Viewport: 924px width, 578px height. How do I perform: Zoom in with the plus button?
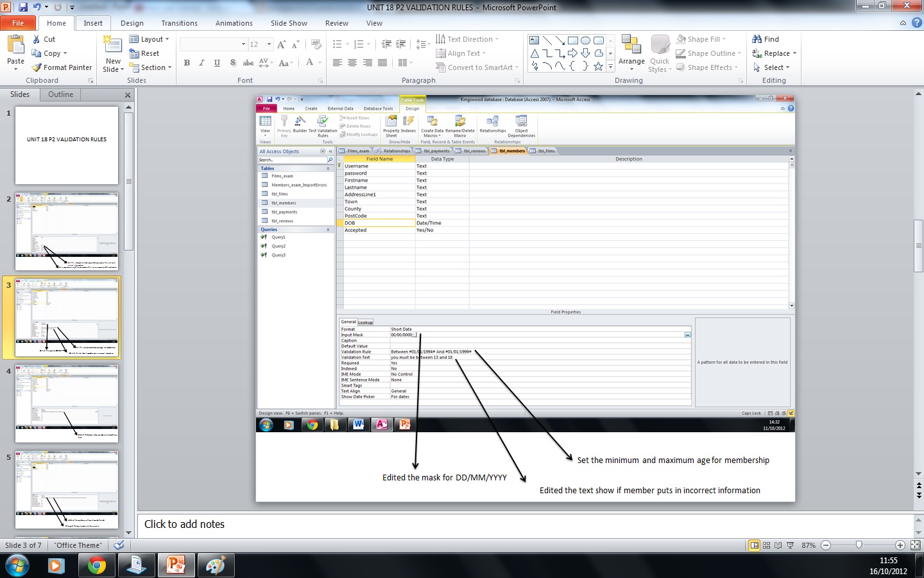(900, 545)
